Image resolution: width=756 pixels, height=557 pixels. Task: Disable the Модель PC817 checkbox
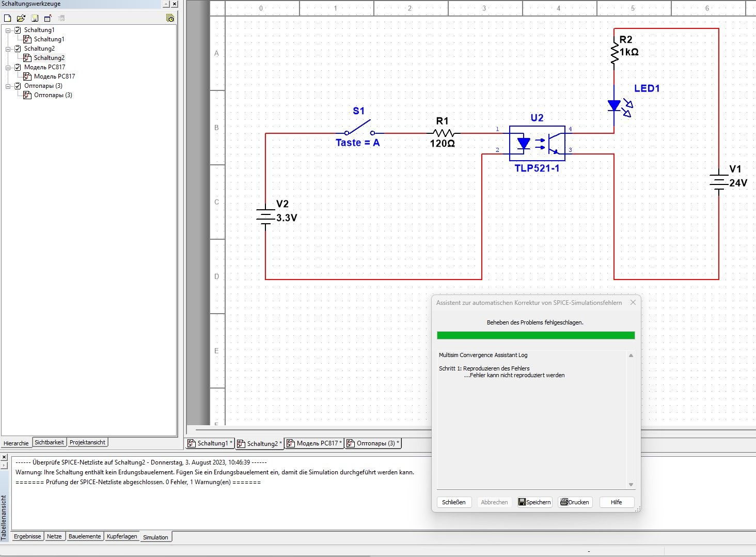[17, 67]
